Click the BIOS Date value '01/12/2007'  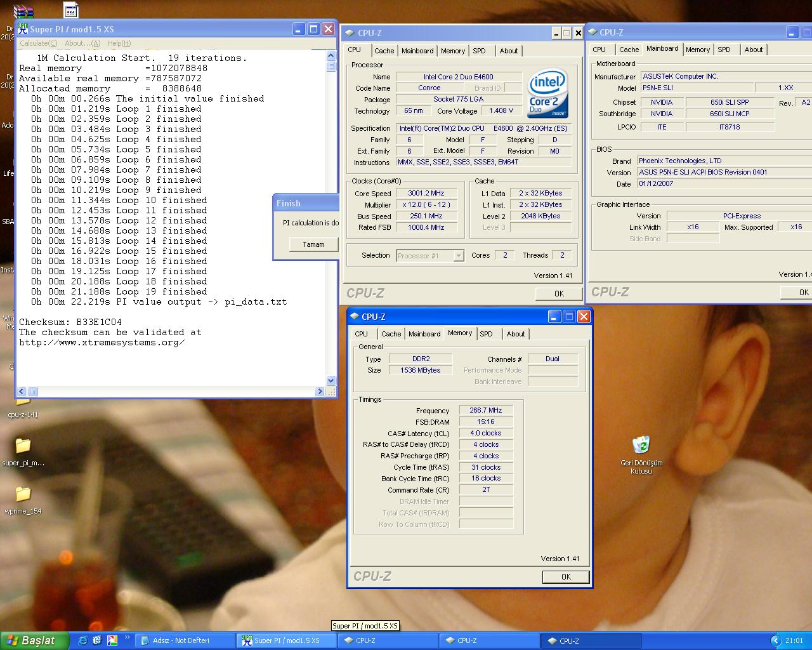coord(724,183)
